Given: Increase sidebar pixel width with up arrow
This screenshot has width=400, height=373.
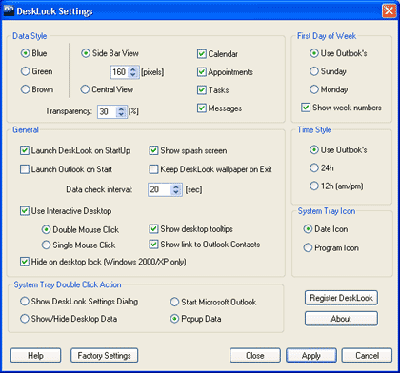Looking at the screenshot, I should point(132,69).
